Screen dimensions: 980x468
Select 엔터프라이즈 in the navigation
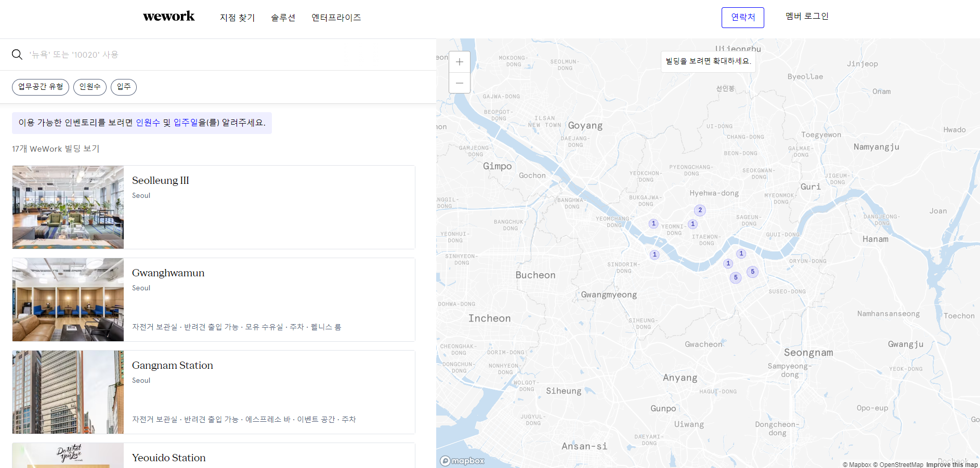pyautogui.click(x=336, y=17)
